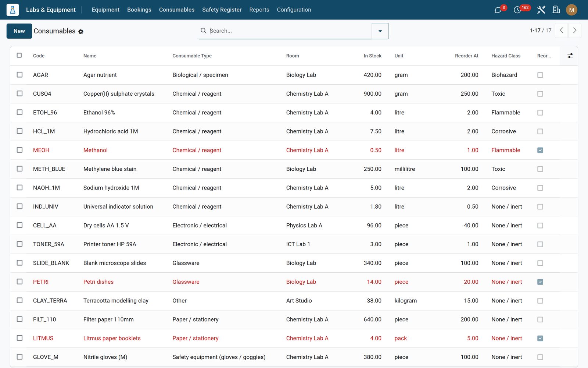Tick the select-all checkbox in the table header
Image resolution: width=588 pixels, height=368 pixels.
tap(19, 55)
